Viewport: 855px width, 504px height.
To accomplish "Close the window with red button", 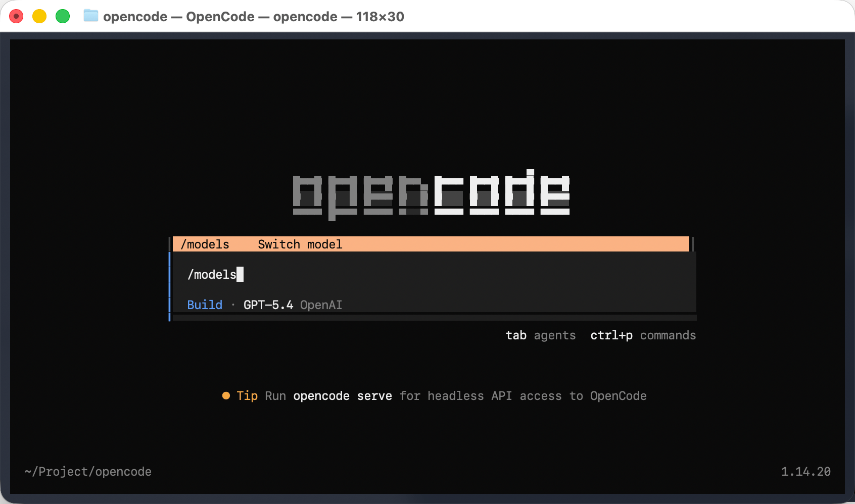I will pos(16,16).
